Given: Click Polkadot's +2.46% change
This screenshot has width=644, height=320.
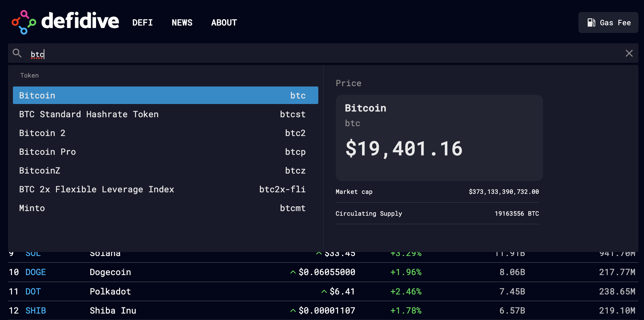Looking at the screenshot, I should 406,291.
